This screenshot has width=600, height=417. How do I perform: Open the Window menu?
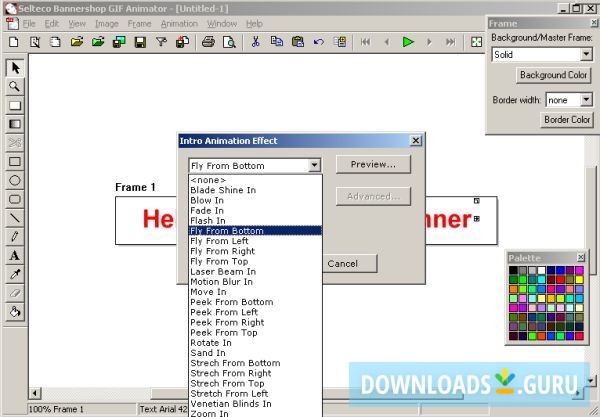click(222, 24)
